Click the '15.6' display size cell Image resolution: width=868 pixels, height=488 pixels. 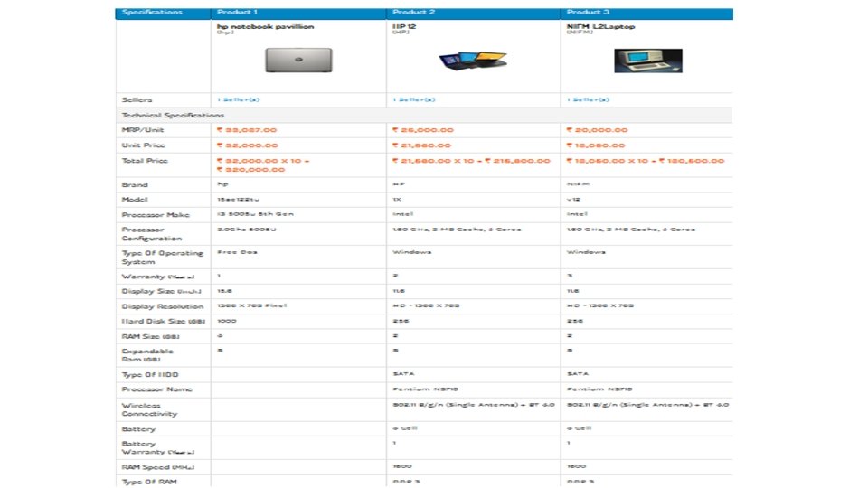point(224,291)
